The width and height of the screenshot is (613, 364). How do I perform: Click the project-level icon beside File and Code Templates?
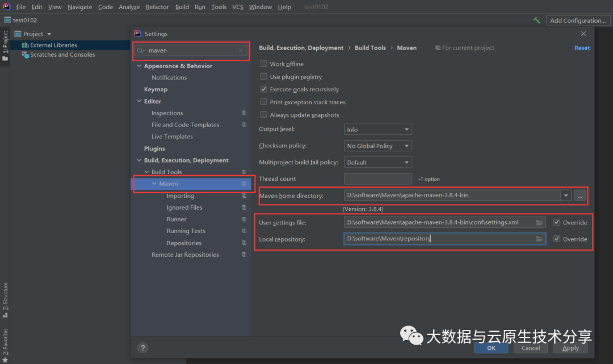(x=244, y=125)
